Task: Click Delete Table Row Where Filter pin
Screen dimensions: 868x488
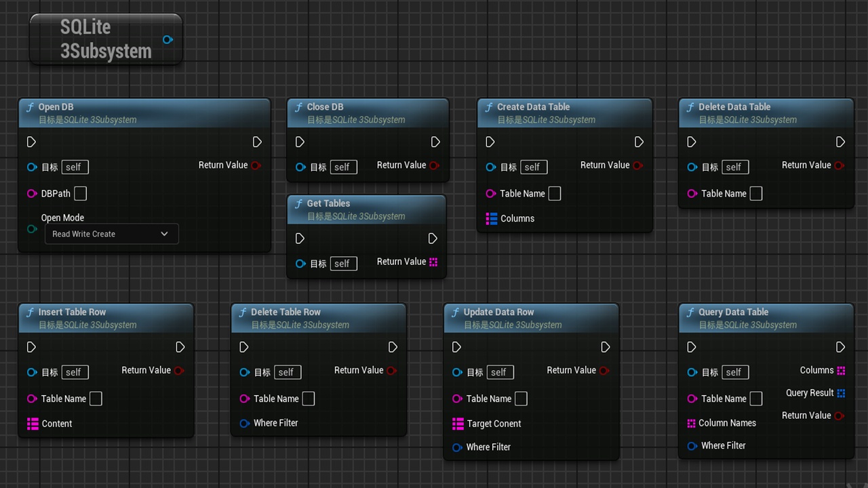Action: pyautogui.click(x=245, y=423)
